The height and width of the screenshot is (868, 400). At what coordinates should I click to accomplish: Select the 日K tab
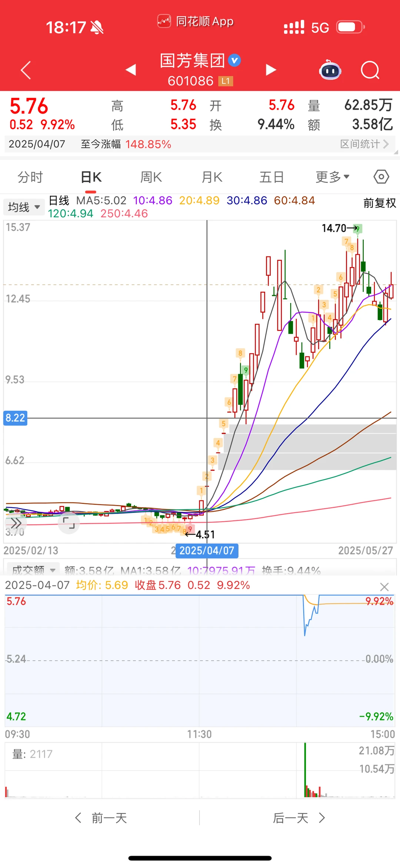coord(91,177)
